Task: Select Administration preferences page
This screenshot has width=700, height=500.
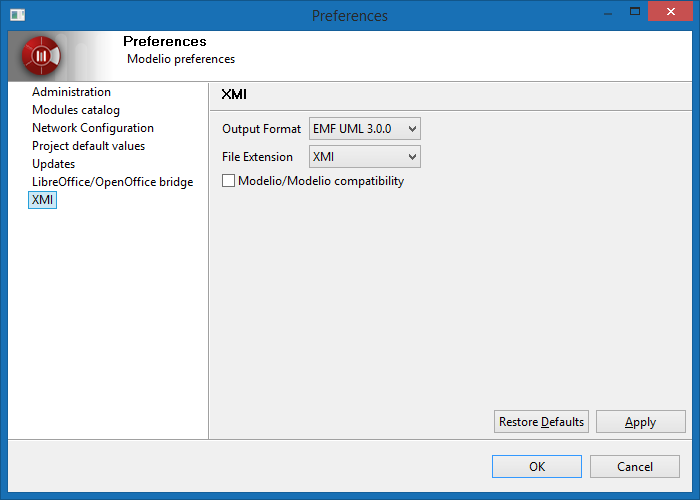Action: [71, 92]
